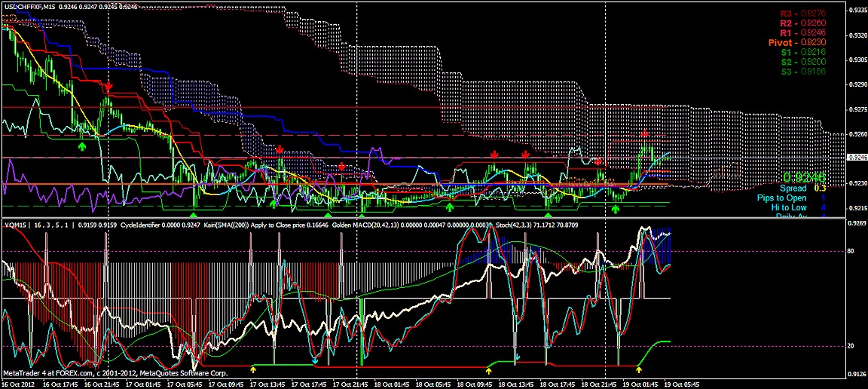
Task: Click the R1 - 0.9246 resistance label
Action: coord(803,32)
